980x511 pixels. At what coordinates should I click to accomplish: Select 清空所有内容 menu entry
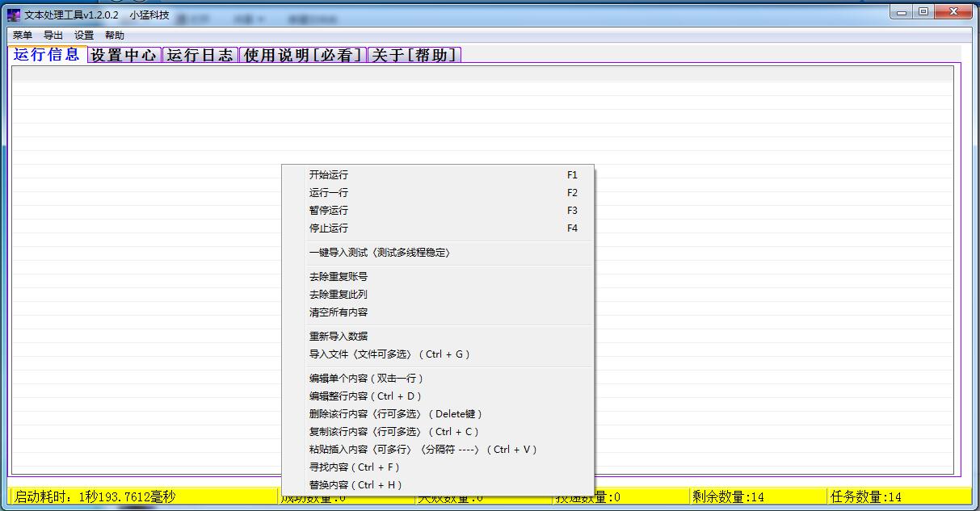pos(437,312)
